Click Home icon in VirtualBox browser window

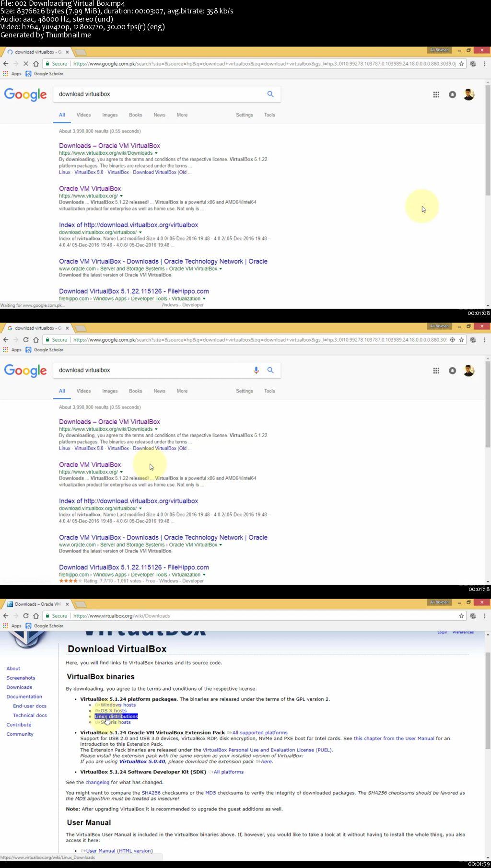click(35, 615)
